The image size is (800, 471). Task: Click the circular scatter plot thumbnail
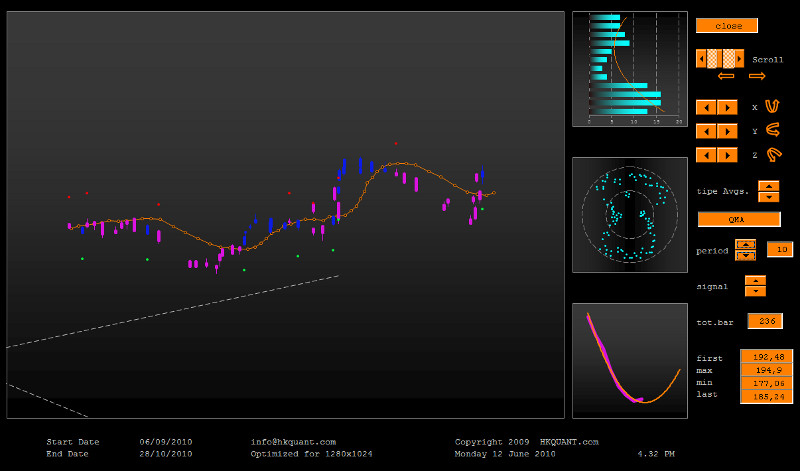tap(629, 214)
